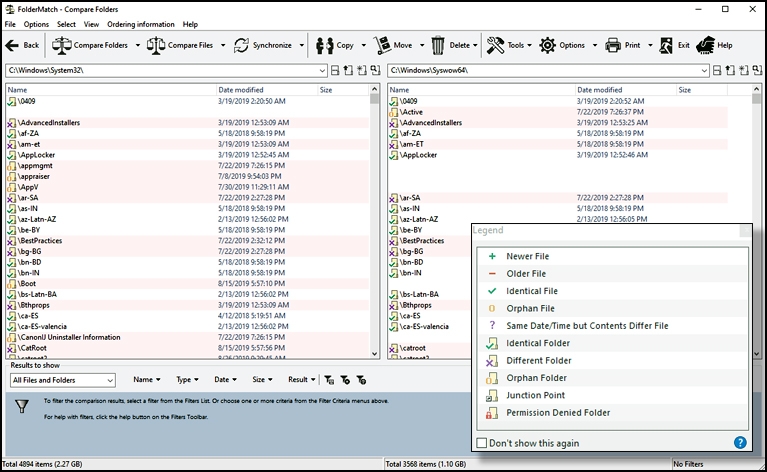Expand the Date filter criteria dropdown

[x=225, y=380]
